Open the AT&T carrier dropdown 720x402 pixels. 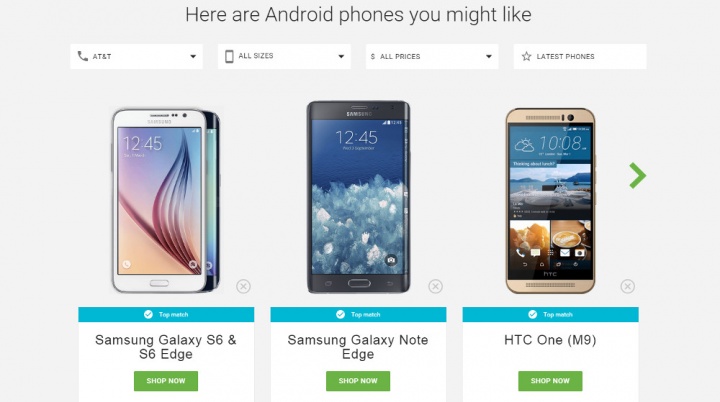[x=136, y=57]
